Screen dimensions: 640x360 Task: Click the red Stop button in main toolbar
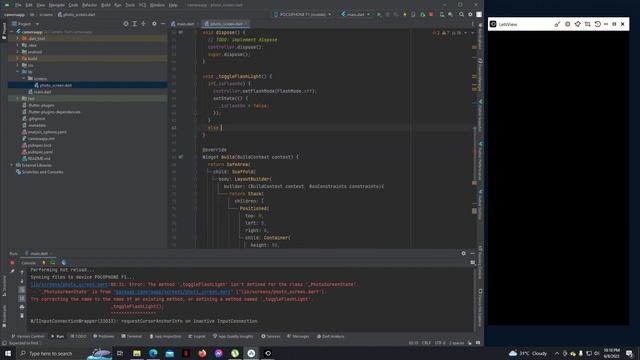pos(431,14)
